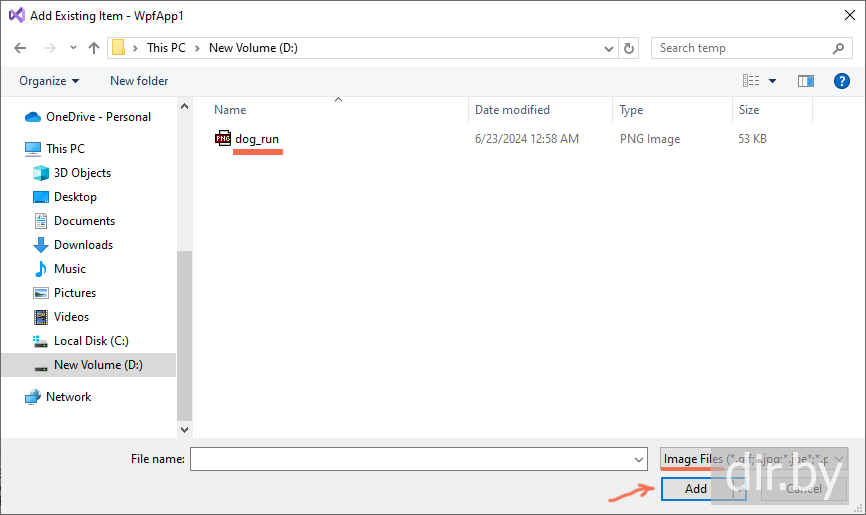The width and height of the screenshot is (866, 515).
Task: Open Desktop in the navigation pane
Action: coord(75,197)
